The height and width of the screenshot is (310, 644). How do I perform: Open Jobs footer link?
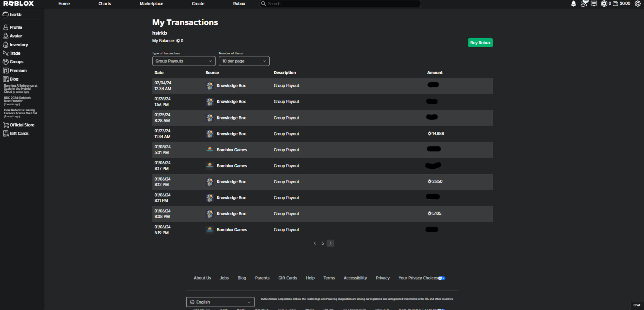224,278
